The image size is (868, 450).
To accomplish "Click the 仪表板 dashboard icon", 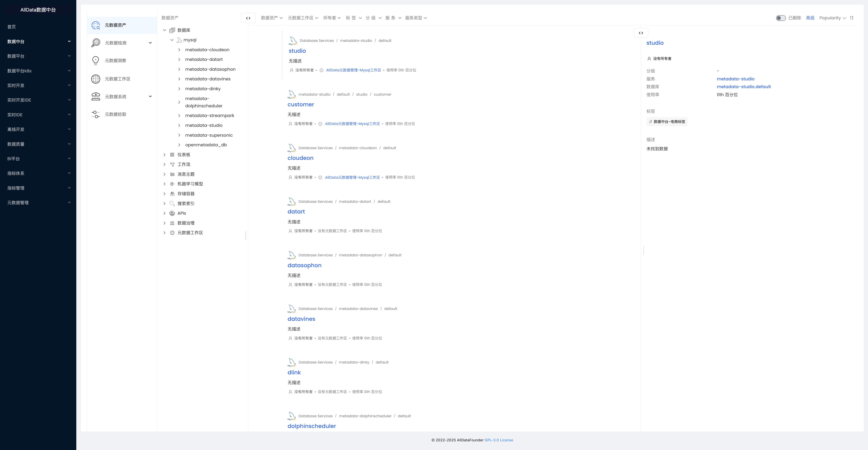I will (172, 155).
